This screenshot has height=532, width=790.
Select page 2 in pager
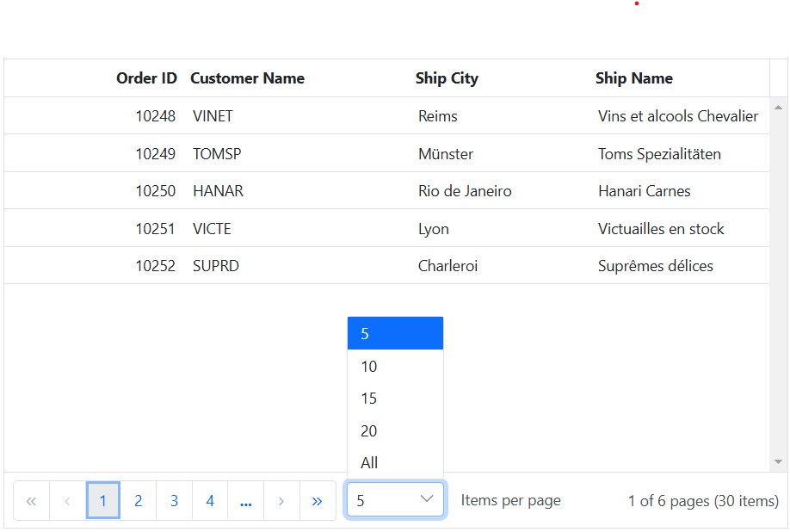pyautogui.click(x=139, y=501)
